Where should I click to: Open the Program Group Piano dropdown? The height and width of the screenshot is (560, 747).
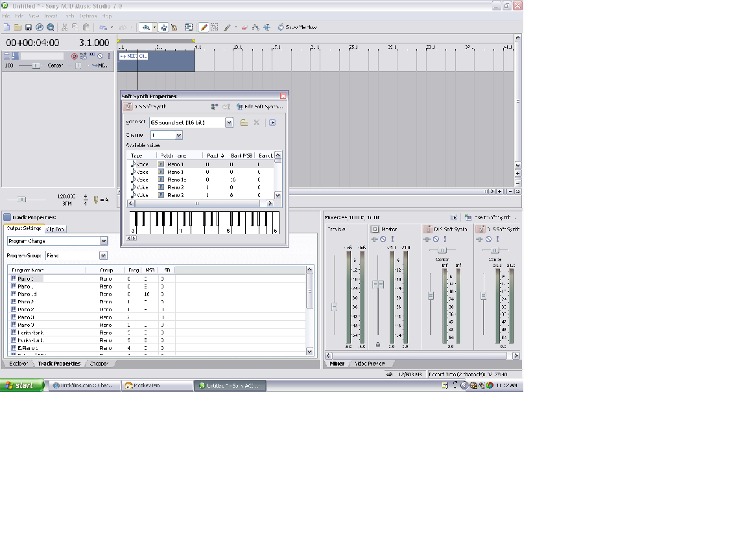tap(103, 256)
